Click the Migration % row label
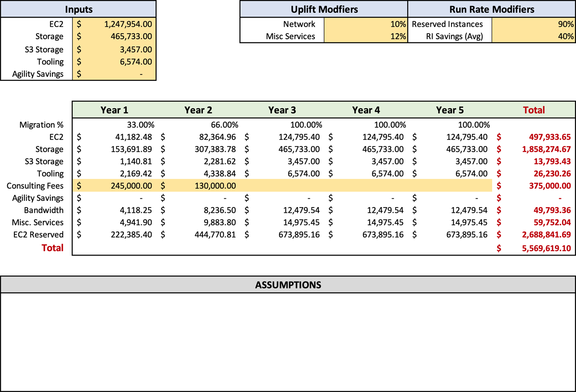This screenshot has height=392, width=576. (x=41, y=125)
